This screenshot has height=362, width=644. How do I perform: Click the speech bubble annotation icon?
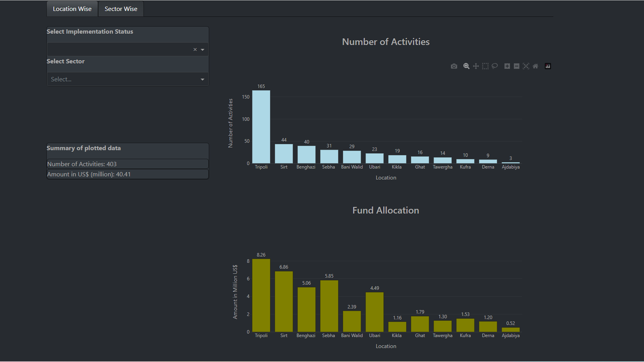click(x=495, y=66)
